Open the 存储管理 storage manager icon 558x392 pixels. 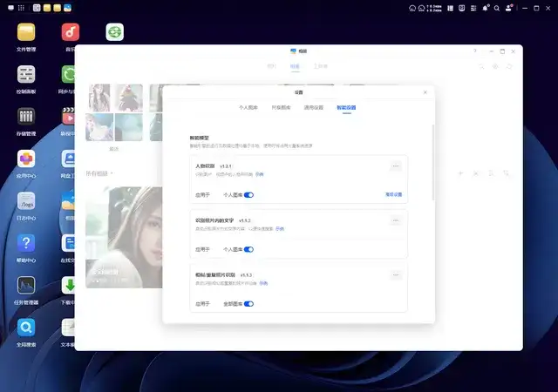[26, 117]
